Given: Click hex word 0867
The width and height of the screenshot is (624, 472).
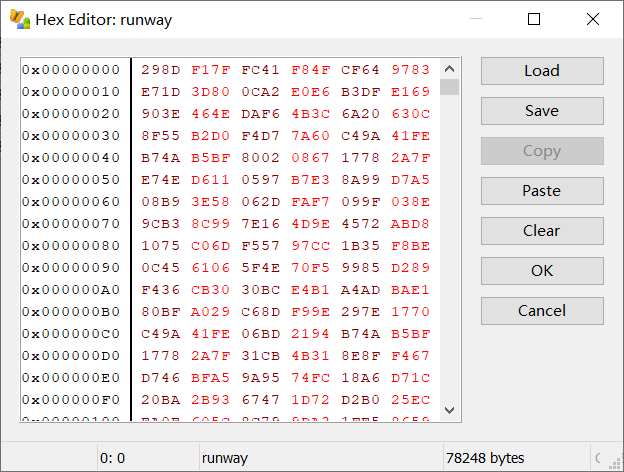Looking at the screenshot, I should [310, 158].
